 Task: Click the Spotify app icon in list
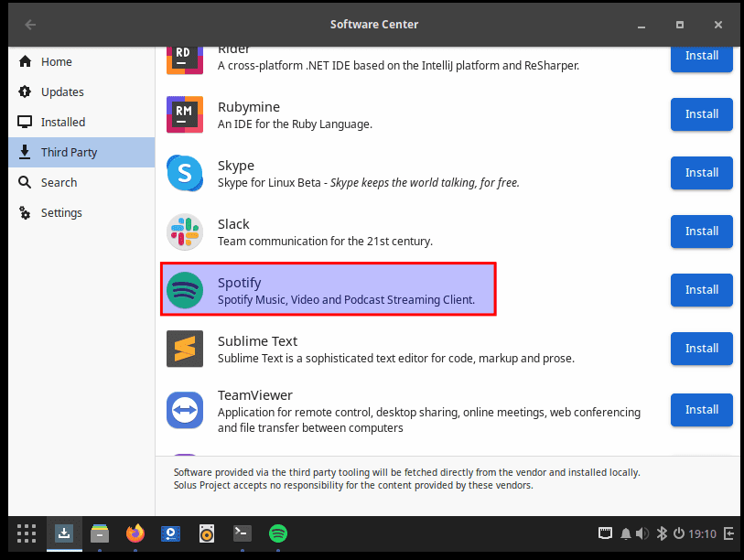tap(185, 290)
